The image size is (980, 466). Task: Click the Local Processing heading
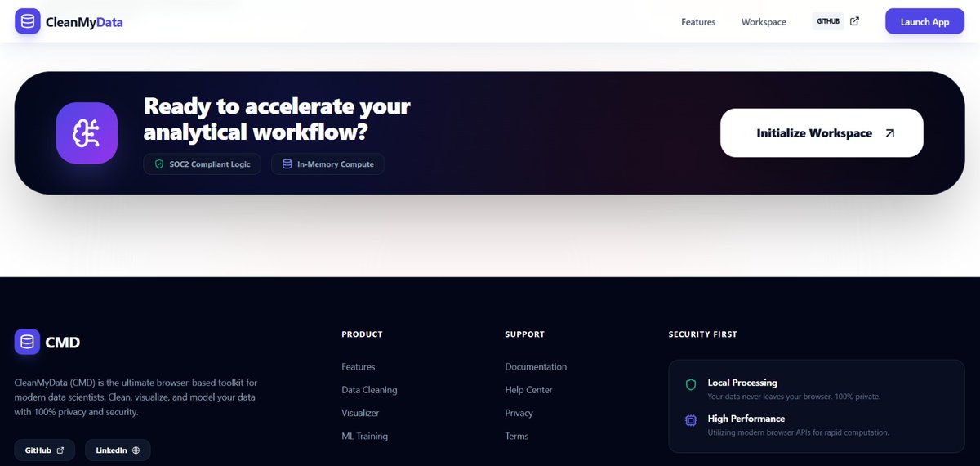click(x=742, y=383)
